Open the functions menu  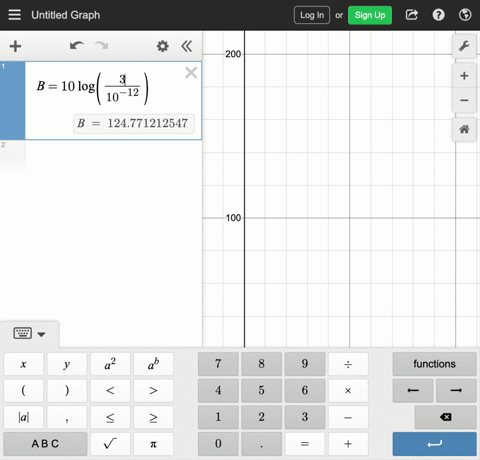click(434, 364)
